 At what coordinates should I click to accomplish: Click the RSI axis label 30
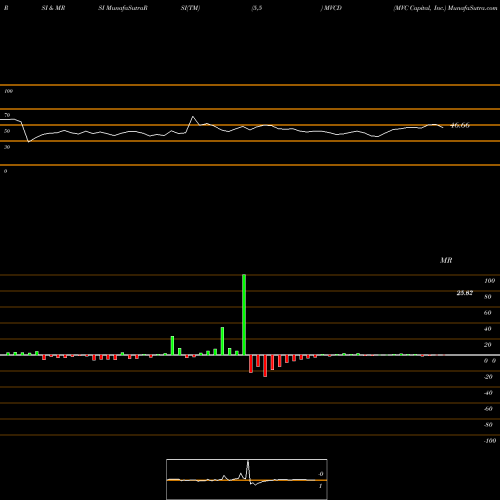pos(7,147)
